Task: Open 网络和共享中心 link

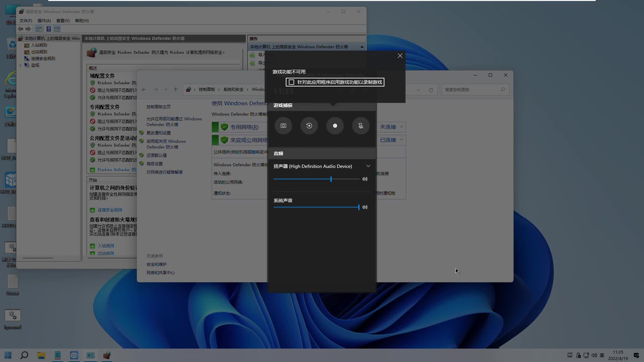Action: point(160,273)
